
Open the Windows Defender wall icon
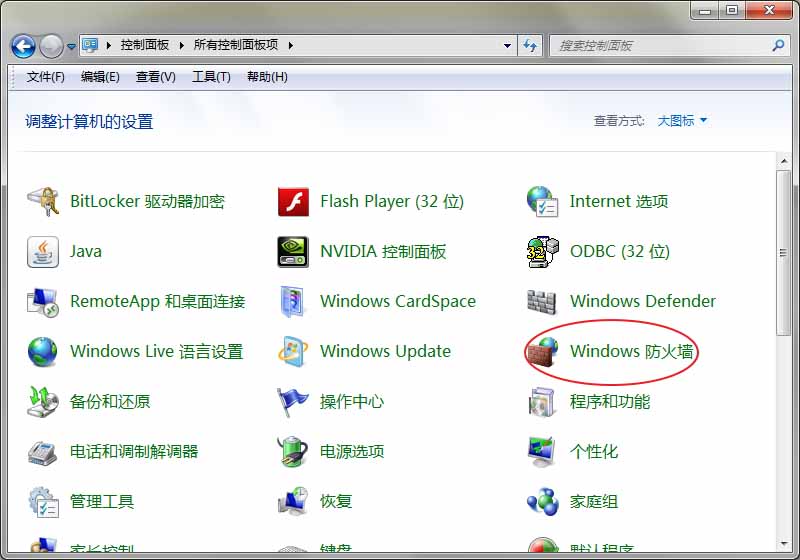point(542,301)
